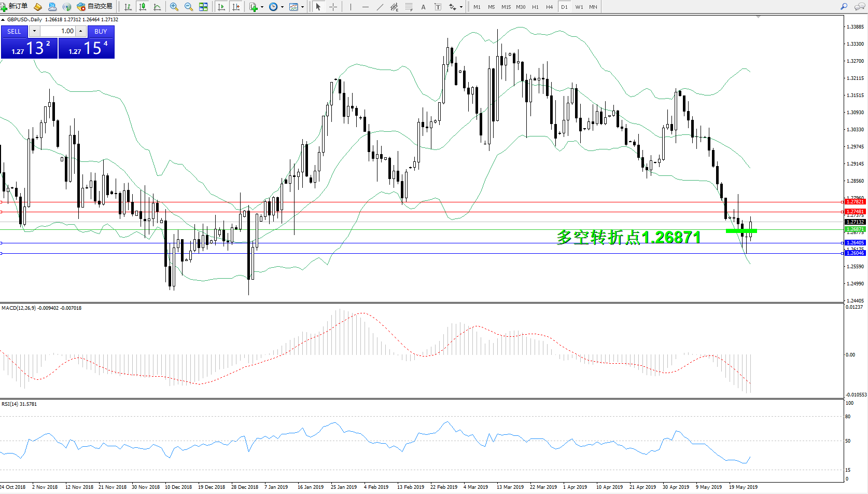The width and height of the screenshot is (868, 494).
Task: Open the search magnifier at top right
Action: pyautogui.click(x=844, y=7)
